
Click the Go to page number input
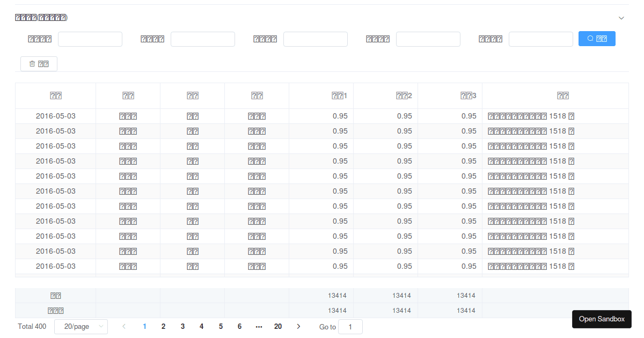(x=350, y=326)
